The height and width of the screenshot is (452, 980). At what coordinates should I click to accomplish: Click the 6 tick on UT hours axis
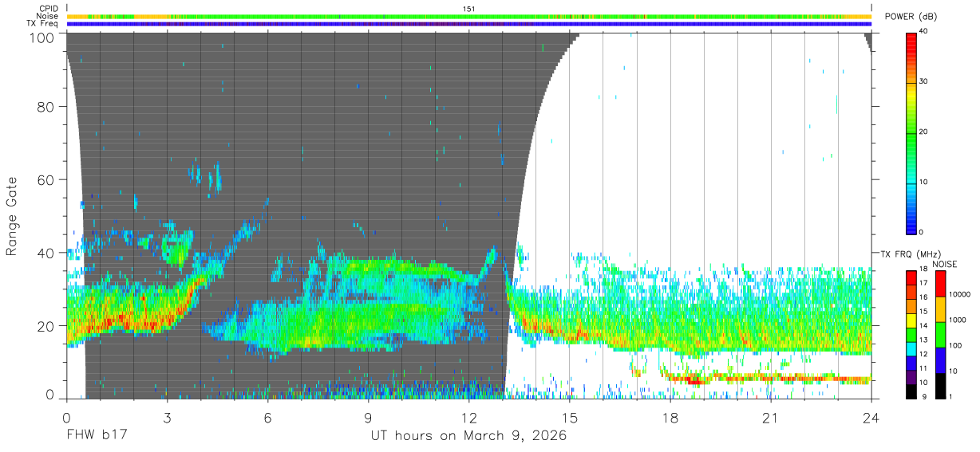268,417
